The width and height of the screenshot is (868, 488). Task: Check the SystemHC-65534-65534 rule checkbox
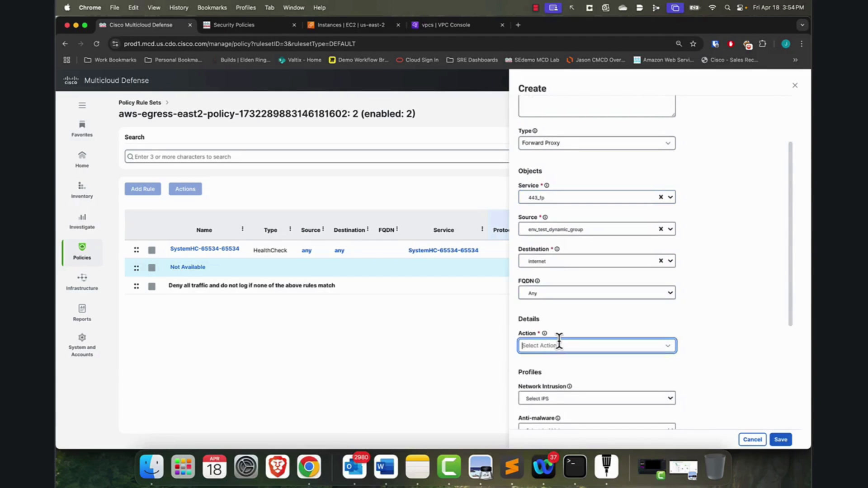(152, 250)
